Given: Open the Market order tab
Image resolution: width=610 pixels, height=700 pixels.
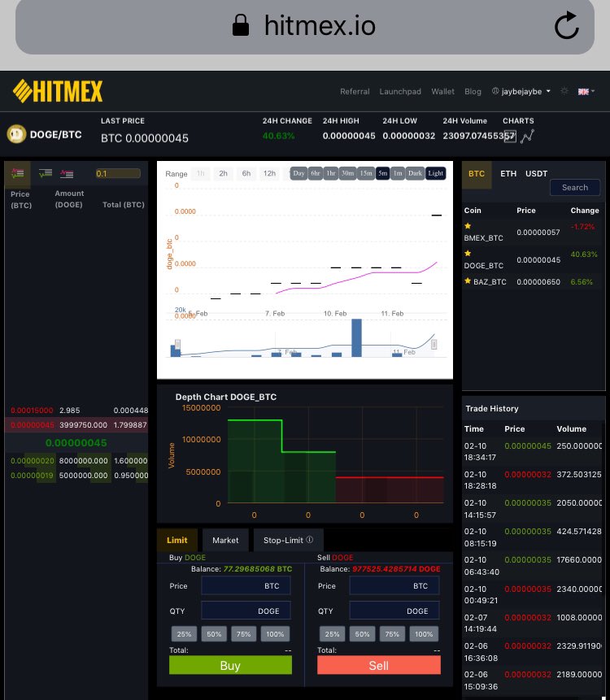Looking at the screenshot, I should pyautogui.click(x=225, y=540).
